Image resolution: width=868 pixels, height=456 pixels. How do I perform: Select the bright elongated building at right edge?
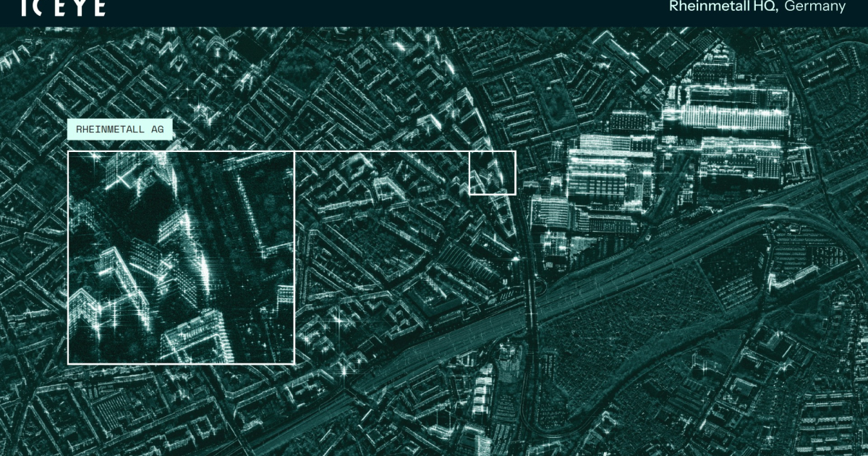(796, 275)
